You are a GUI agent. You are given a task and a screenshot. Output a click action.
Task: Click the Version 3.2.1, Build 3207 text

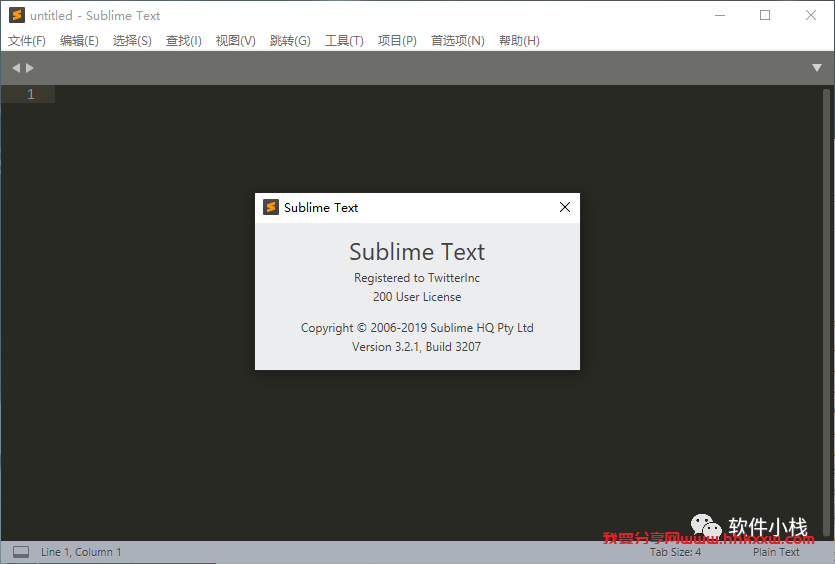tap(416, 347)
